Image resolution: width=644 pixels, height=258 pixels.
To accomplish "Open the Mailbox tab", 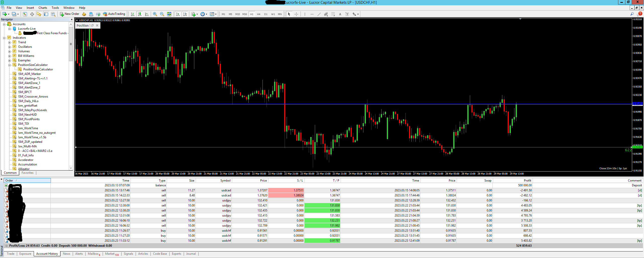I will coord(94,254).
